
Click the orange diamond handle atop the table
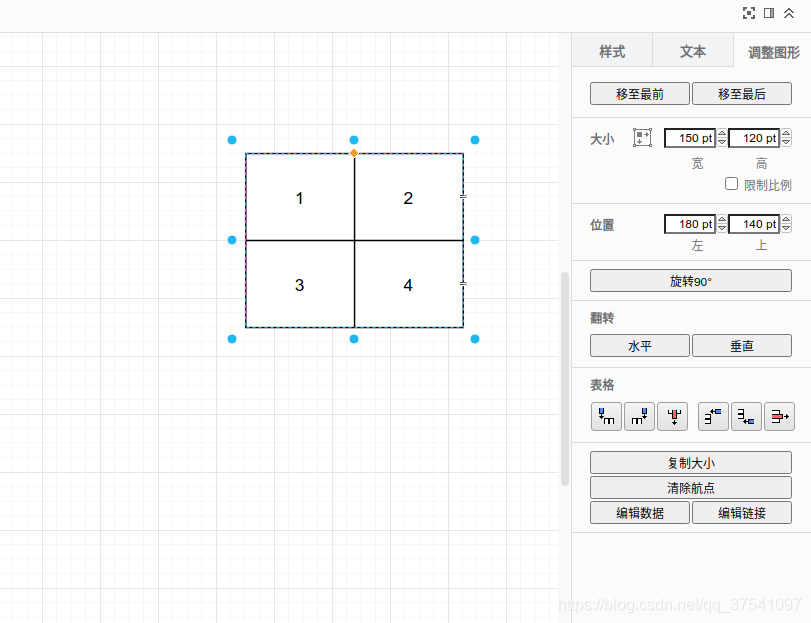354,153
